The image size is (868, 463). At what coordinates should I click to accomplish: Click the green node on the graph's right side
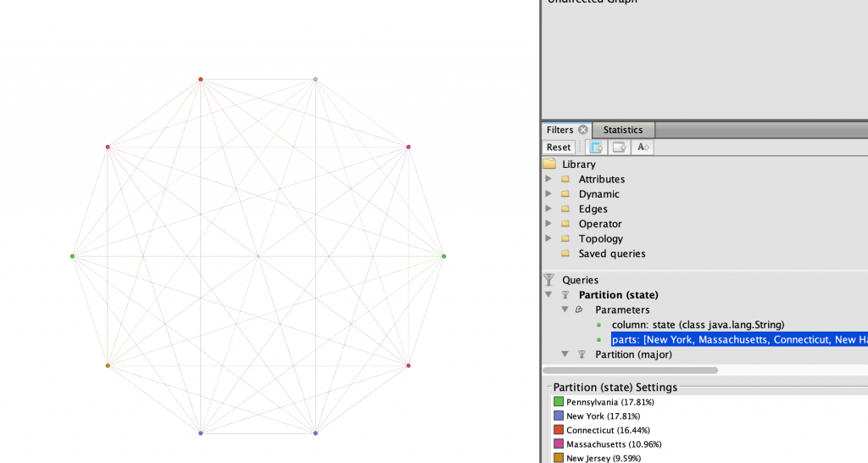443,256
